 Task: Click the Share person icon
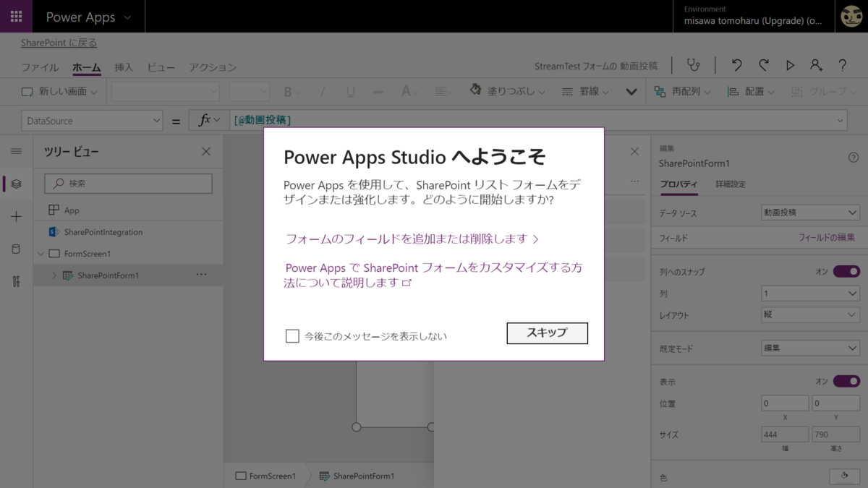tap(816, 65)
